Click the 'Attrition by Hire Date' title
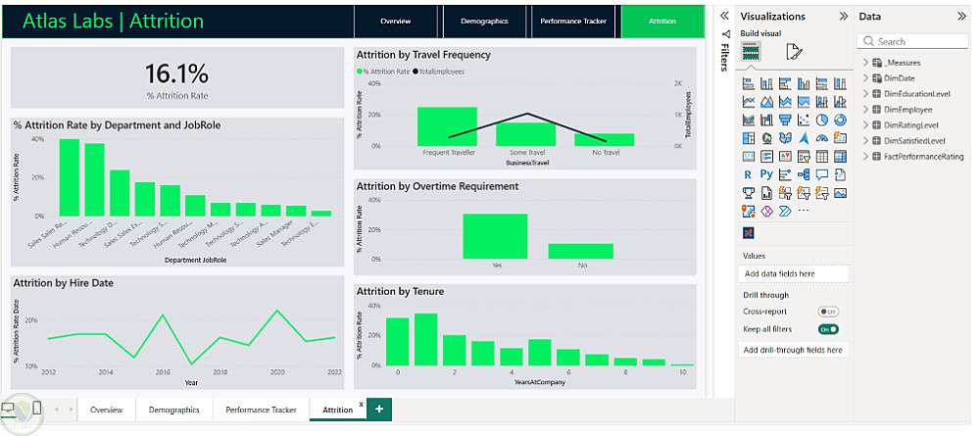The image size is (980, 436). pyautogui.click(x=64, y=283)
